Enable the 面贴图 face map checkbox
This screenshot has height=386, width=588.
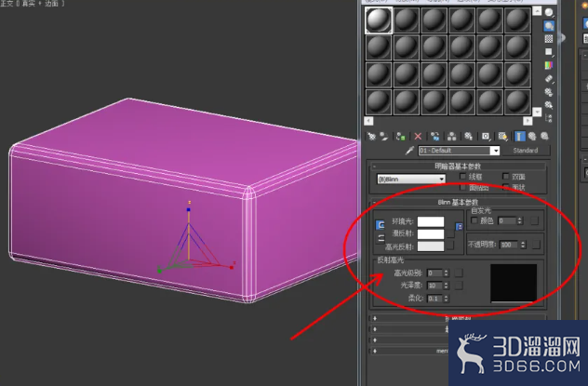pyautogui.click(x=462, y=187)
